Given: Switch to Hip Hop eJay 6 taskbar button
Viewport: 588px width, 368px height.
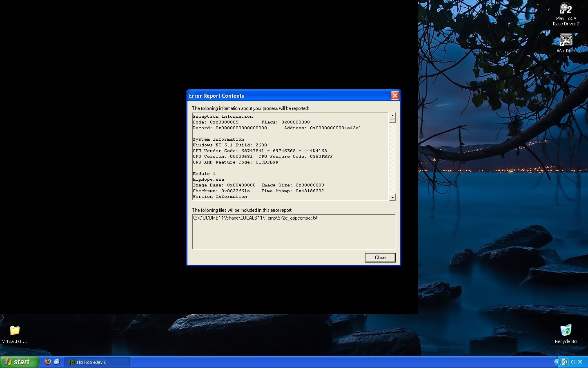Looking at the screenshot, I should coord(97,362).
